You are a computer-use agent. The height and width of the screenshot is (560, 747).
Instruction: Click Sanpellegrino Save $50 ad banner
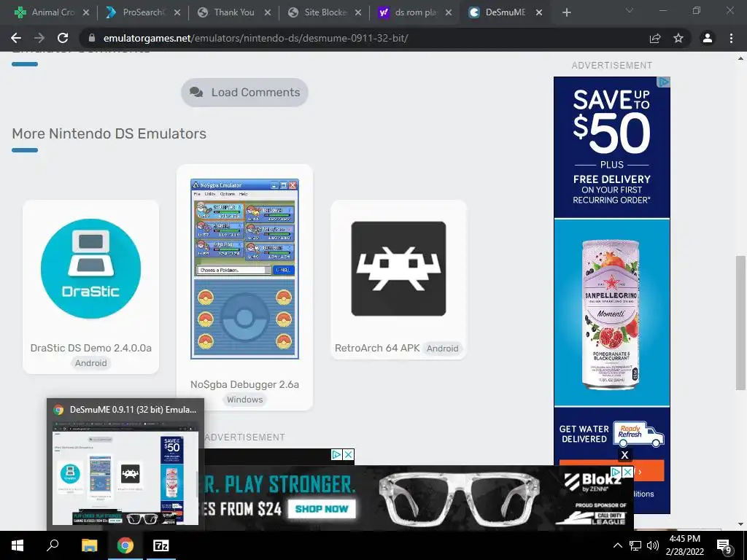(x=612, y=147)
